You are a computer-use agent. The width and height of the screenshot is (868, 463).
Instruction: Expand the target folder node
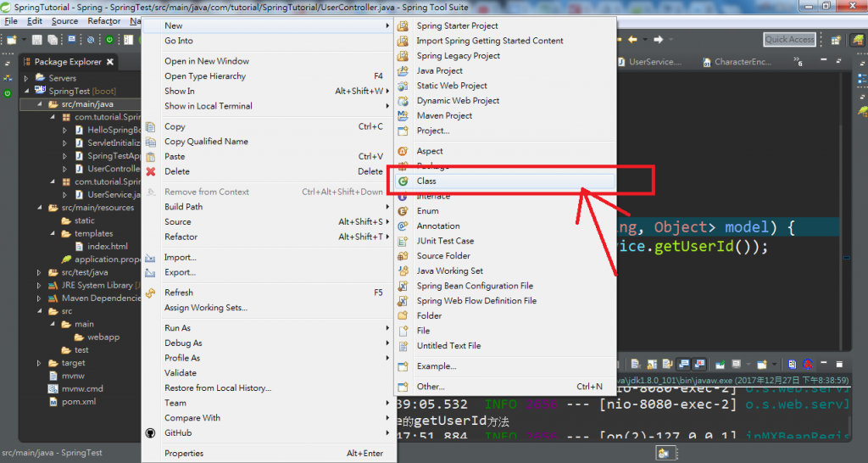[39, 363]
